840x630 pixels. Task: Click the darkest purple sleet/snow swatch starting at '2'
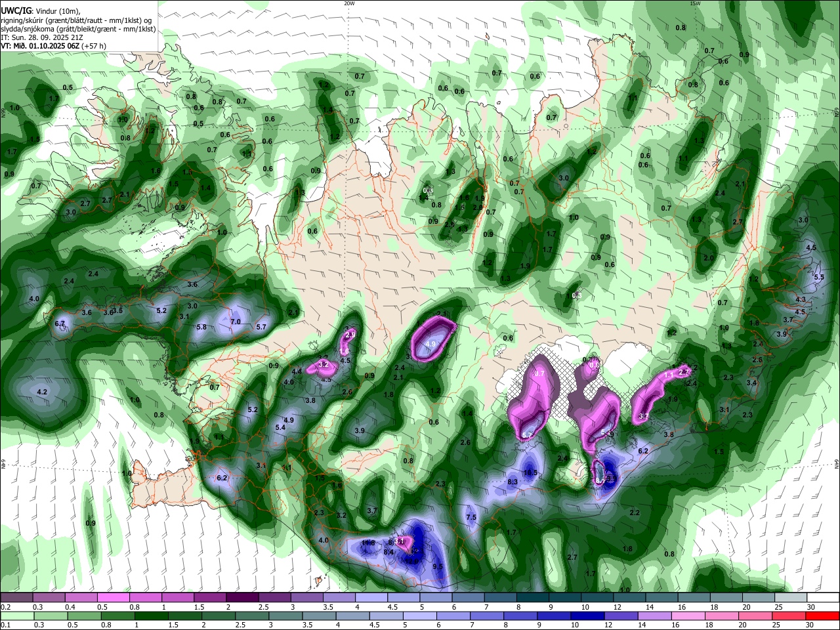click(241, 598)
